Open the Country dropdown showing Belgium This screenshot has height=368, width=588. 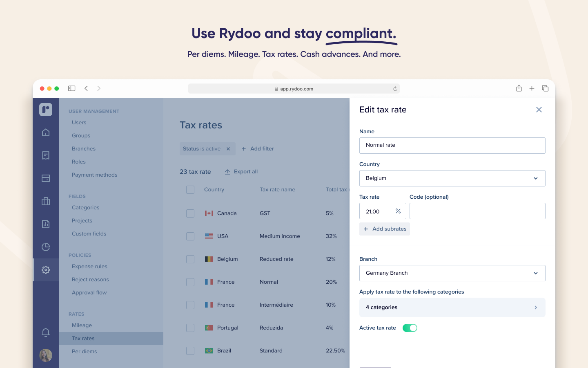[x=452, y=178]
